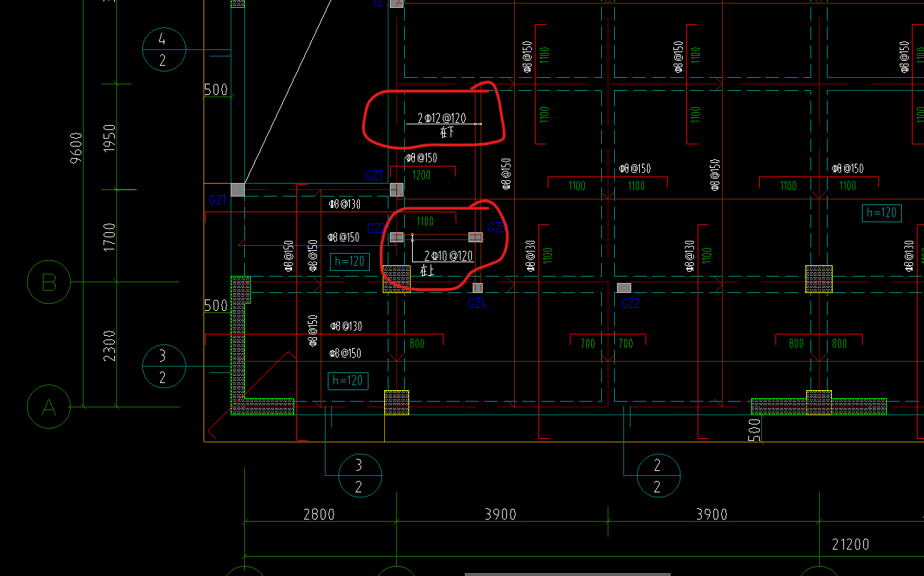This screenshot has height=576, width=924.
Task: Click the blue GZ4 column label
Action: (x=477, y=304)
